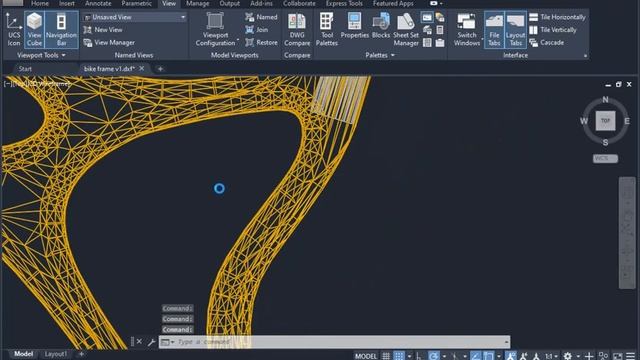The image size is (640, 360).
Task: Toggle Layout Tabs display
Action: pyautogui.click(x=516, y=30)
